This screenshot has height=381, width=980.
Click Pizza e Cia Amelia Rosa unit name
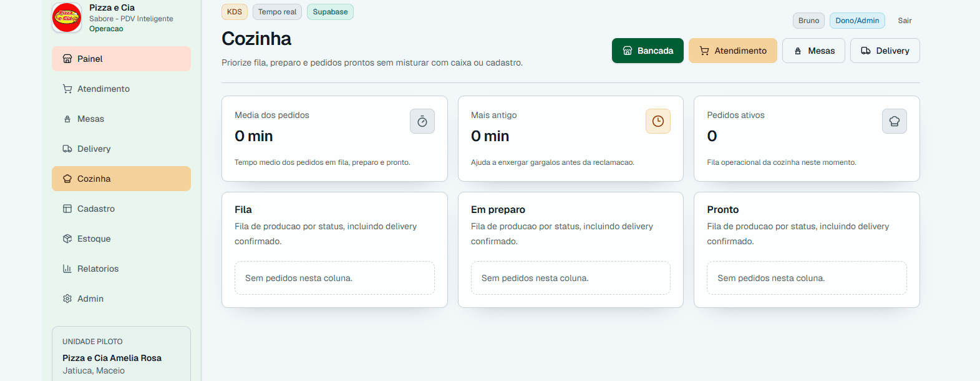[112, 358]
